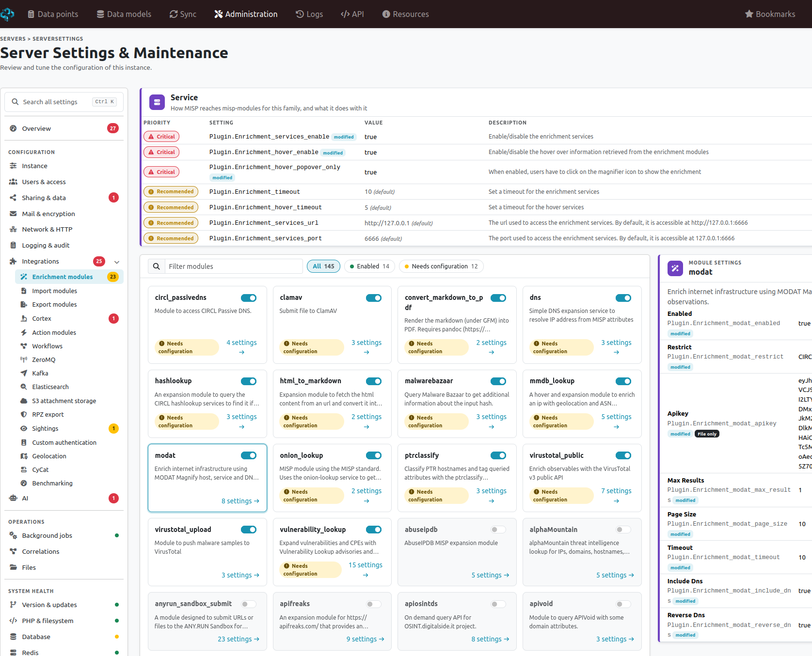The width and height of the screenshot is (812, 656).
Task: Click the SERVERS breadcrumb link
Action: (x=13, y=39)
